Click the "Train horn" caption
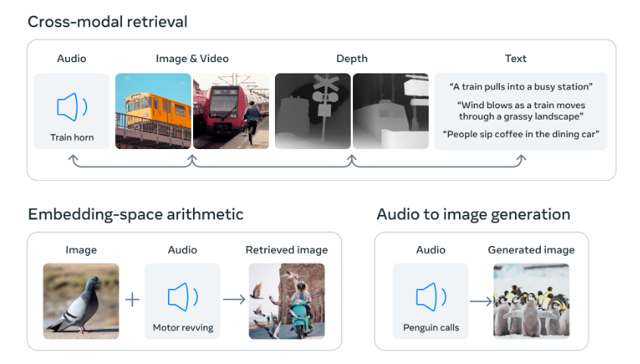Viewport: 640px width, 364px height. [72, 138]
